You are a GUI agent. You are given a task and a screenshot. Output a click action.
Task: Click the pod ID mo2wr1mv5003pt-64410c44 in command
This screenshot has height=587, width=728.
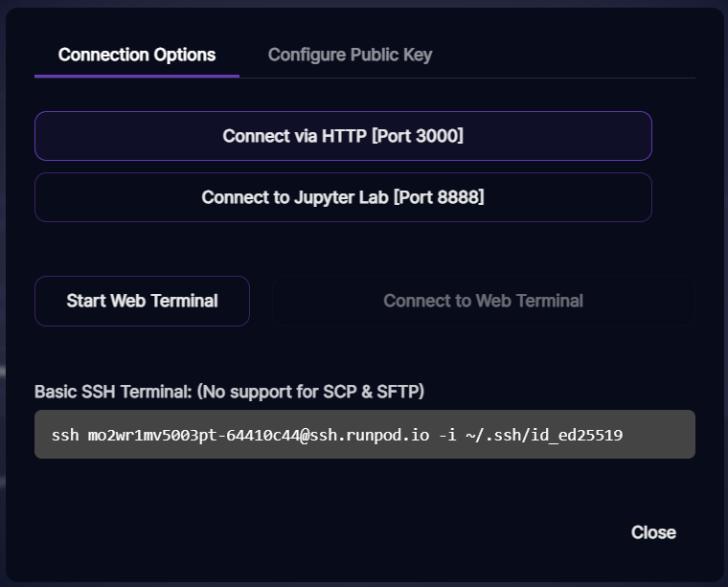pyautogui.click(x=194, y=436)
